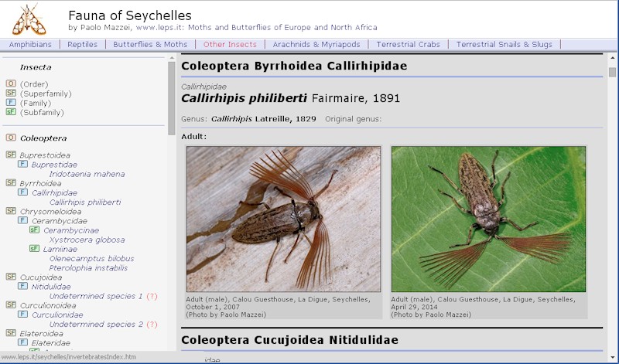619x364 pixels.
Task: Go to the Terrestrial Crabs section
Action: (x=407, y=45)
